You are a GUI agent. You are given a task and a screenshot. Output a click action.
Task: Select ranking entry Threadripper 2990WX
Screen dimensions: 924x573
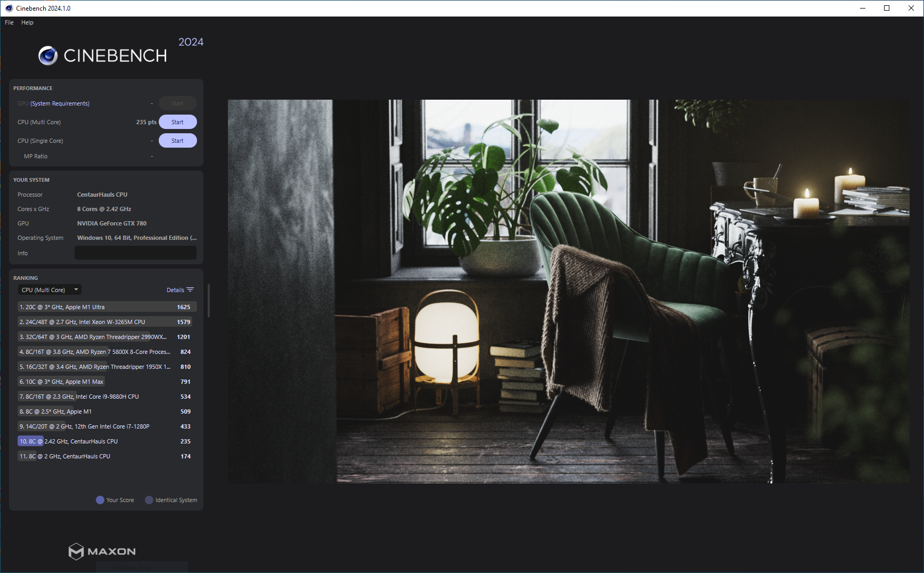(x=107, y=337)
